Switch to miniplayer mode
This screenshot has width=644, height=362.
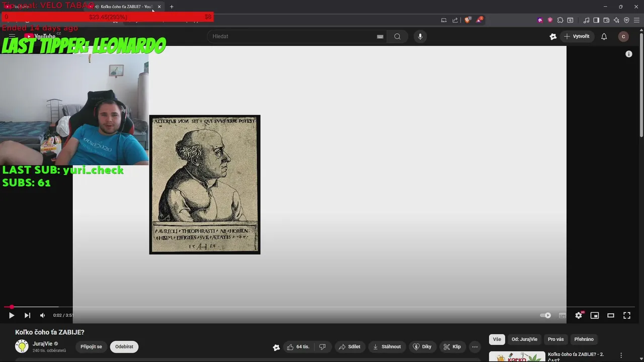pos(595,315)
